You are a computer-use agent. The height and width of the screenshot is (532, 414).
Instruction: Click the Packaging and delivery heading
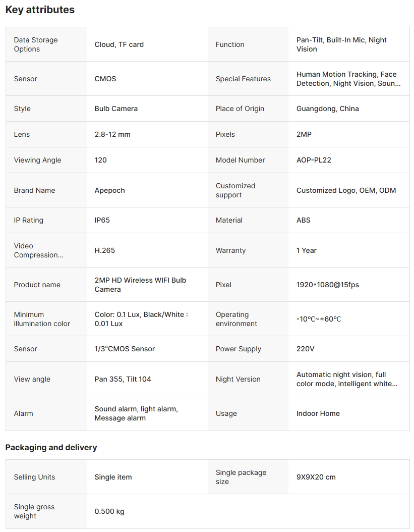click(x=51, y=447)
